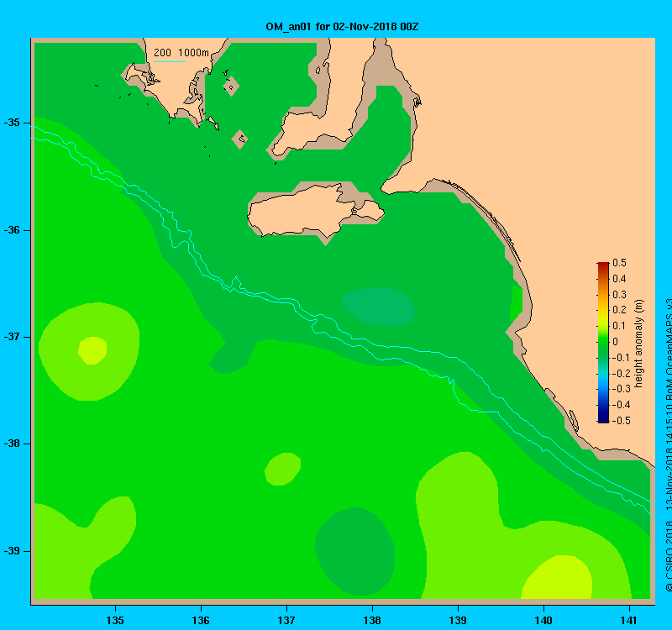Click the yellow-green anomaly peak near 135E 37S
This screenshot has height=630, width=672.
pos(92,350)
